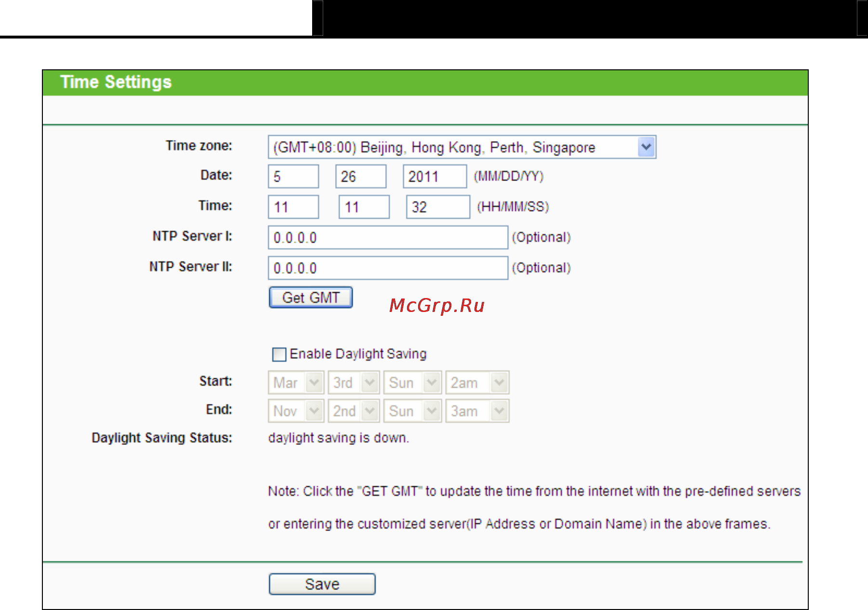Open the Start month dropdown showing Mar
The width and height of the screenshot is (868, 610).
295,383
